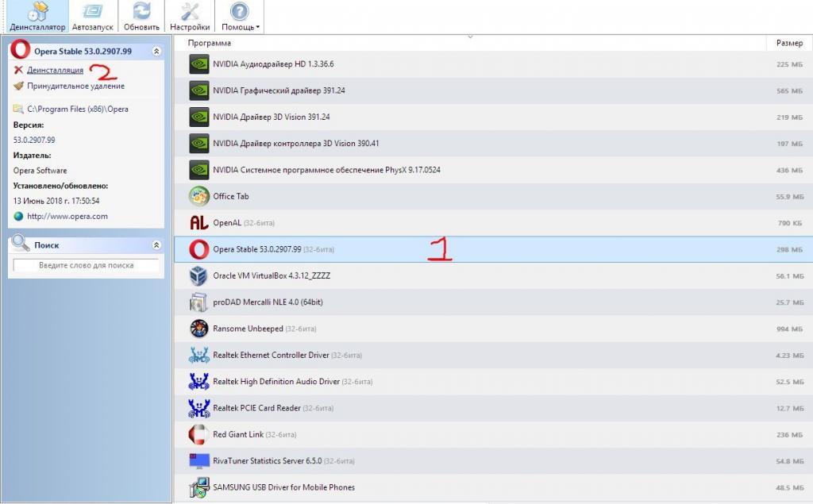Select RivaTuner Statistics Server 6.5.0 entry
The width and height of the screenshot is (813, 504).
(x=493, y=461)
